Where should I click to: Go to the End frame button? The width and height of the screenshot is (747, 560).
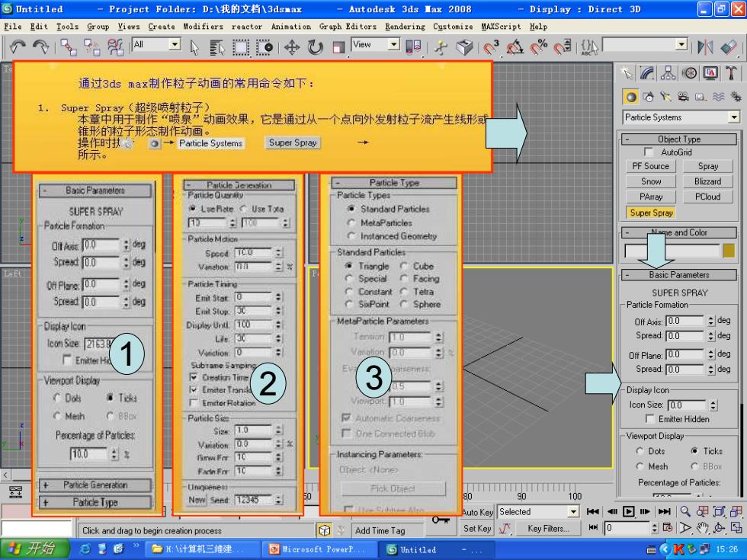point(664,511)
